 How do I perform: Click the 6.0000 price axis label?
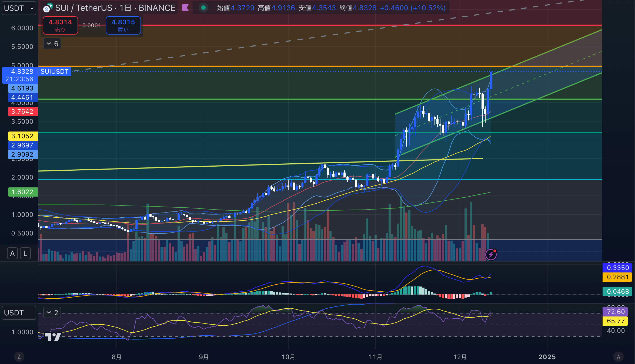pyautogui.click(x=22, y=28)
